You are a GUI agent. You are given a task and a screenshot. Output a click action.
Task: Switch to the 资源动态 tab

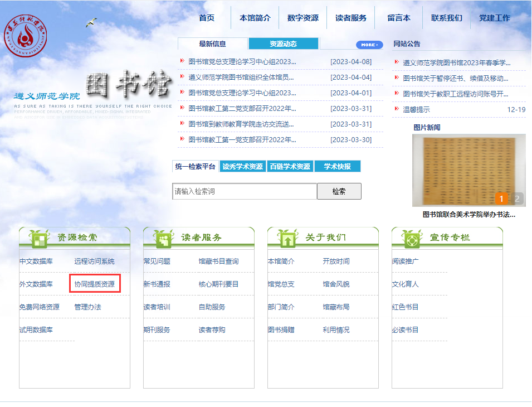283,44
